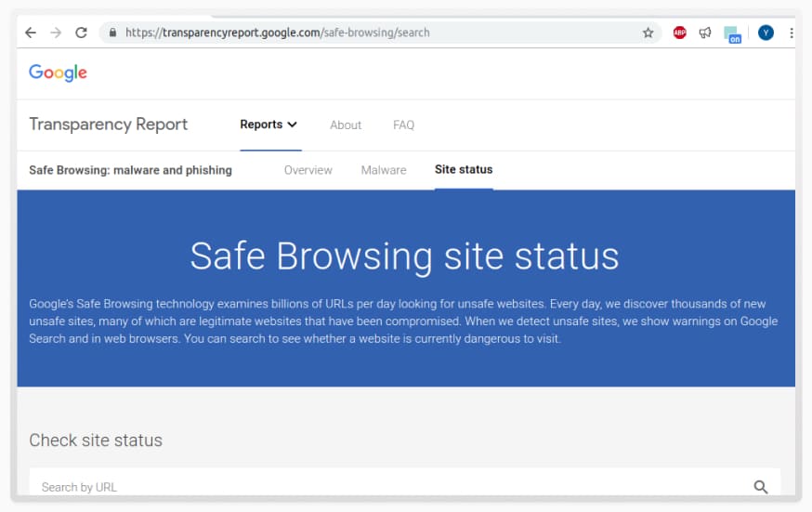Open the "Y" profile avatar

766,33
